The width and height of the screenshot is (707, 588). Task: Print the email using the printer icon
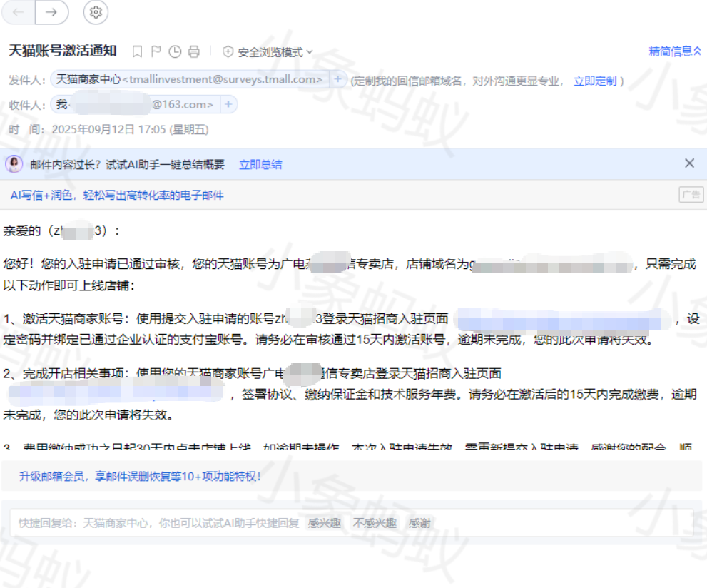[194, 51]
